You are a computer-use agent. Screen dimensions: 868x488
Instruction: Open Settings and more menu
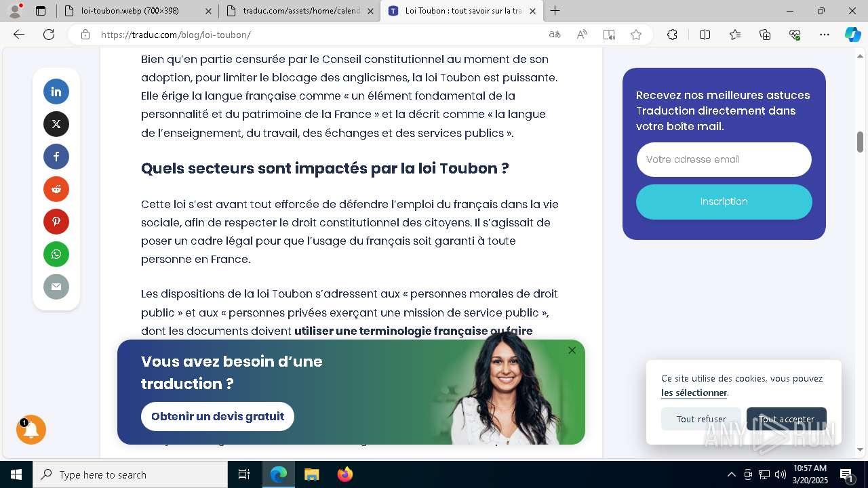(825, 35)
